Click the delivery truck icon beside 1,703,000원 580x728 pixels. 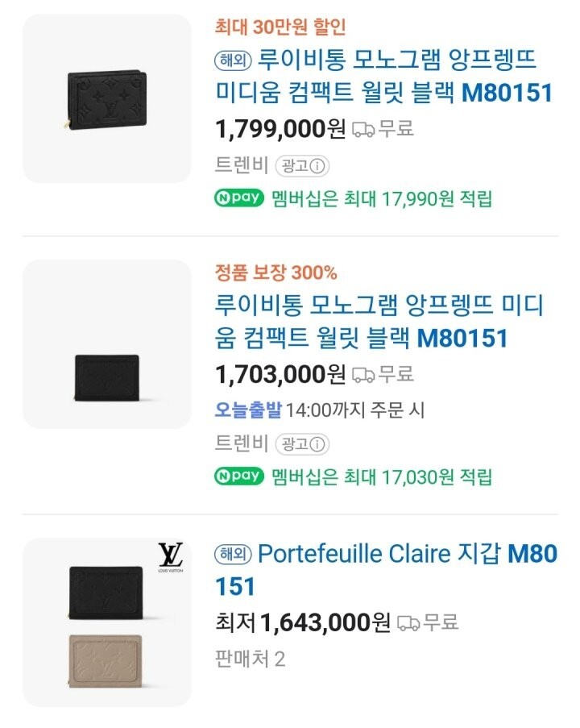pos(363,375)
